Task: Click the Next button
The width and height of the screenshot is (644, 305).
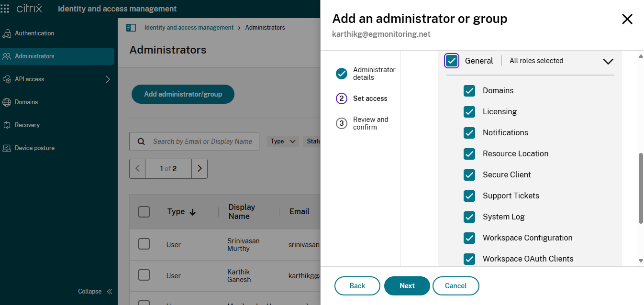Action: click(407, 286)
